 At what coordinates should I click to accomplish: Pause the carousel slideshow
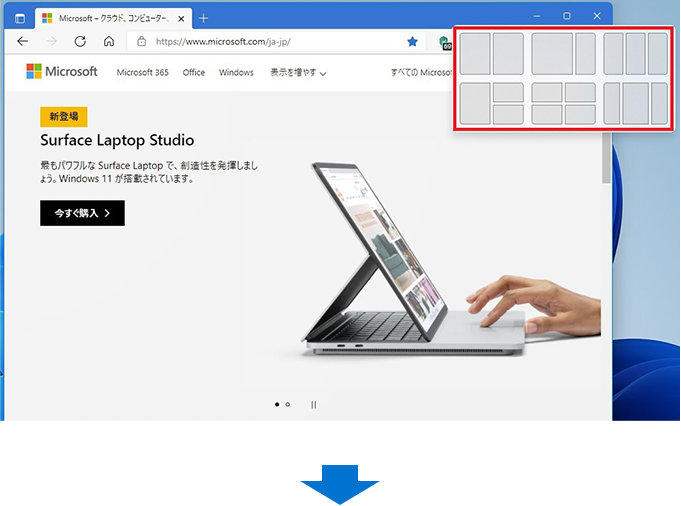(314, 405)
